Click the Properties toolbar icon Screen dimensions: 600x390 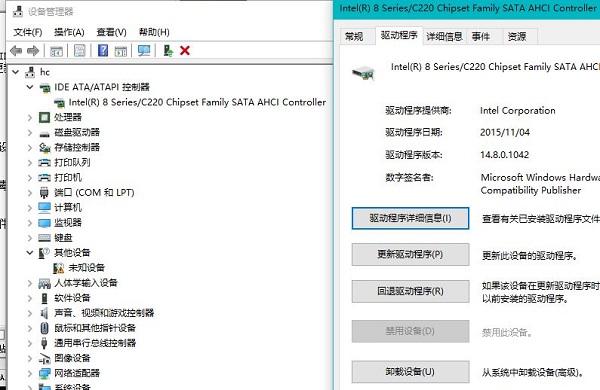(80, 51)
